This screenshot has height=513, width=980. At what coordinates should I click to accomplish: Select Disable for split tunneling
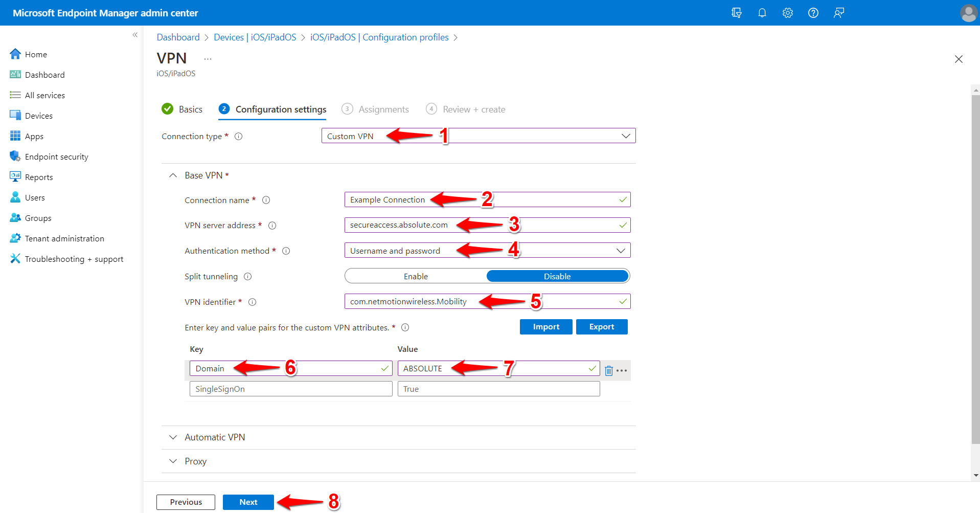(x=557, y=276)
